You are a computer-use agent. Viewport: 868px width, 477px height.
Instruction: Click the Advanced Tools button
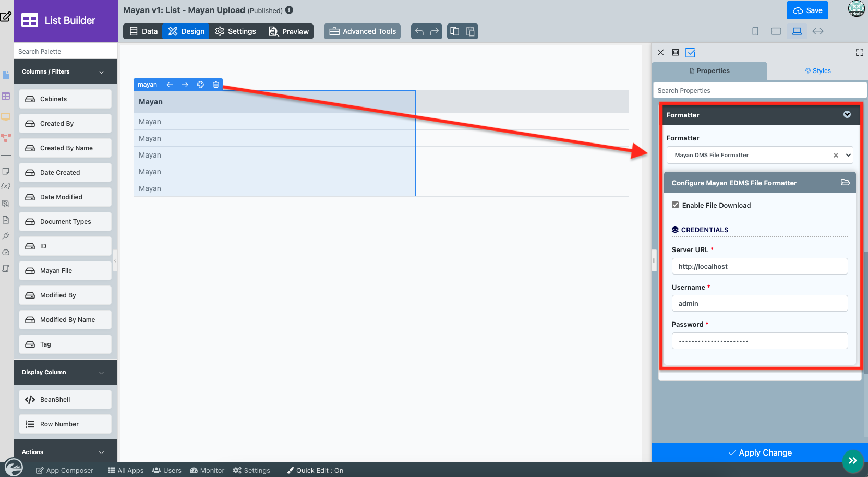tap(363, 31)
